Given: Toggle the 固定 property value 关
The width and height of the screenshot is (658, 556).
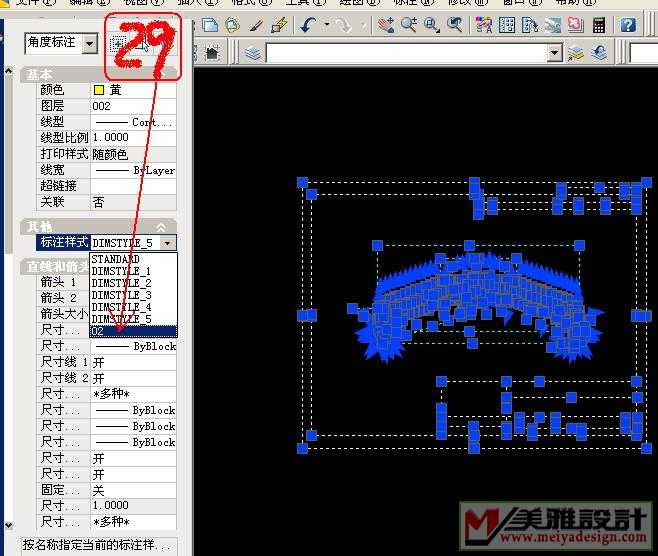Looking at the screenshot, I should click(133, 490).
